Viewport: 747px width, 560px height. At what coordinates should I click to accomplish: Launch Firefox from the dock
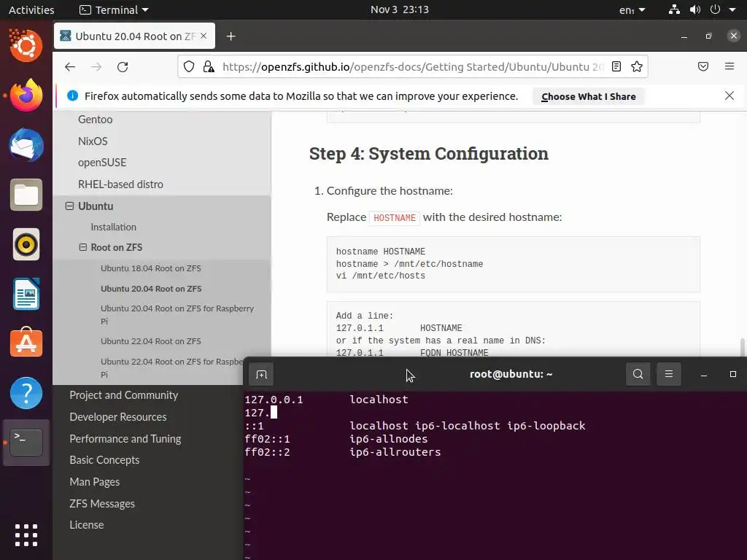click(26, 96)
